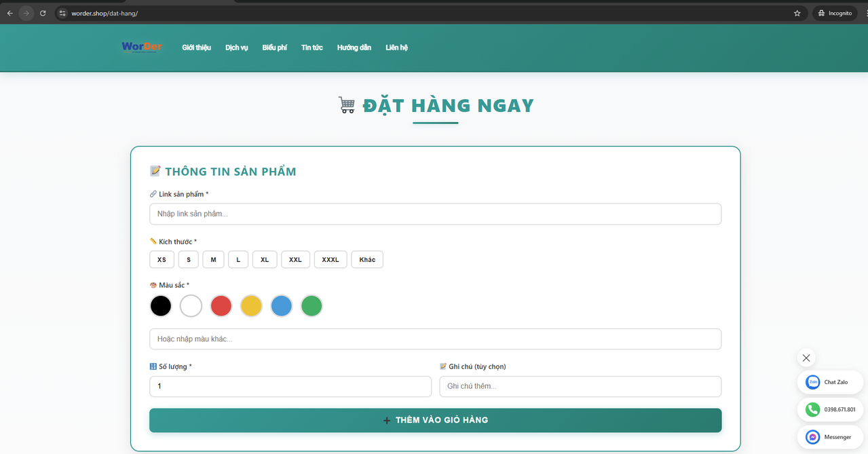Select size XL
The height and width of the screenshot is (454, 868).
[265, 260]
